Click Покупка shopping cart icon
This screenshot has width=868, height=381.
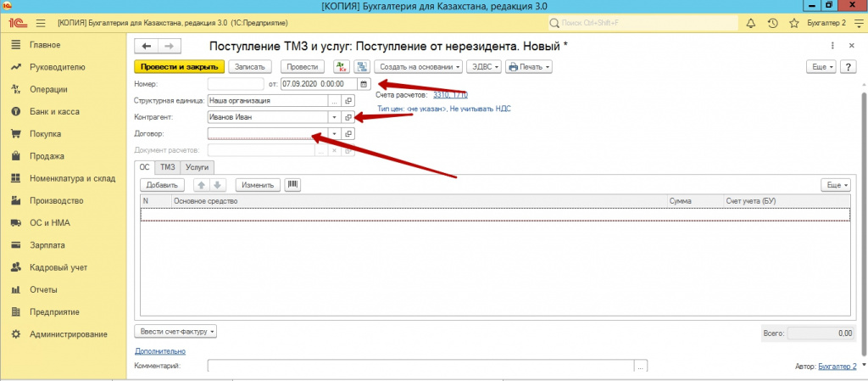(16, 134)
